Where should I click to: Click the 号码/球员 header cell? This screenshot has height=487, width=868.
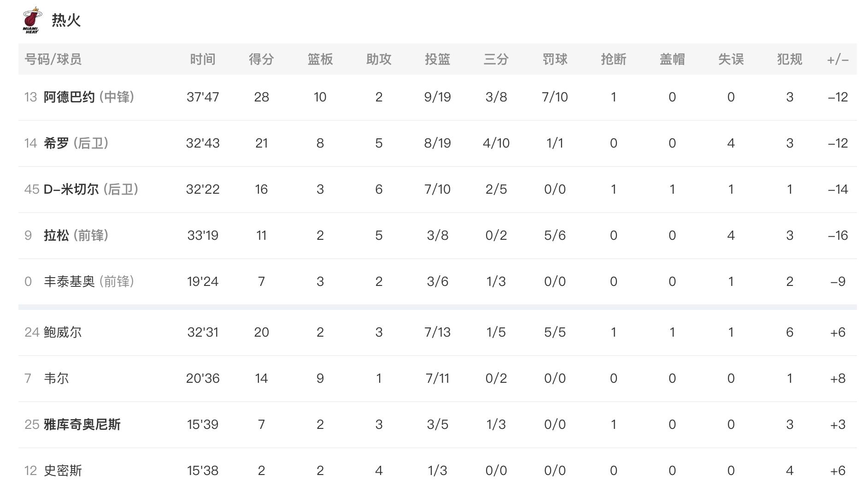point(53,59)
